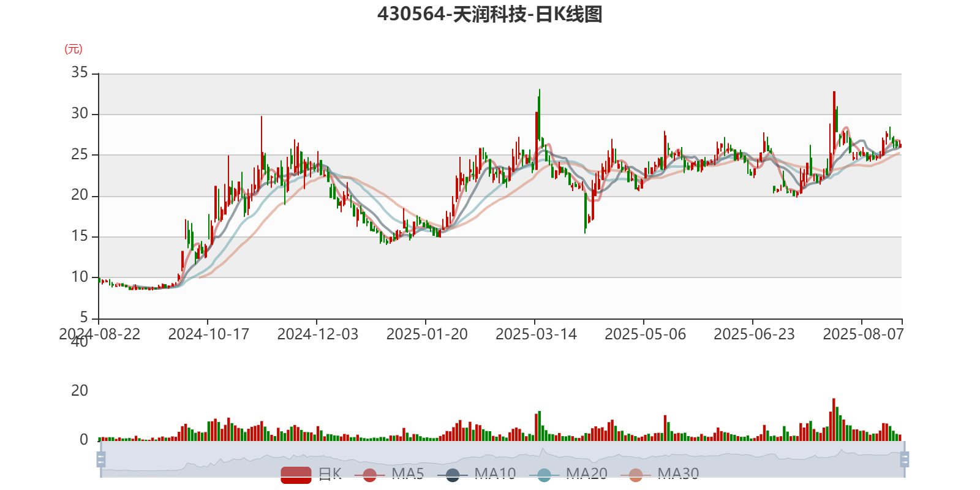
Task: Click the y-axis price label 15
Action: pyautogui.click(x=80, y=236)
